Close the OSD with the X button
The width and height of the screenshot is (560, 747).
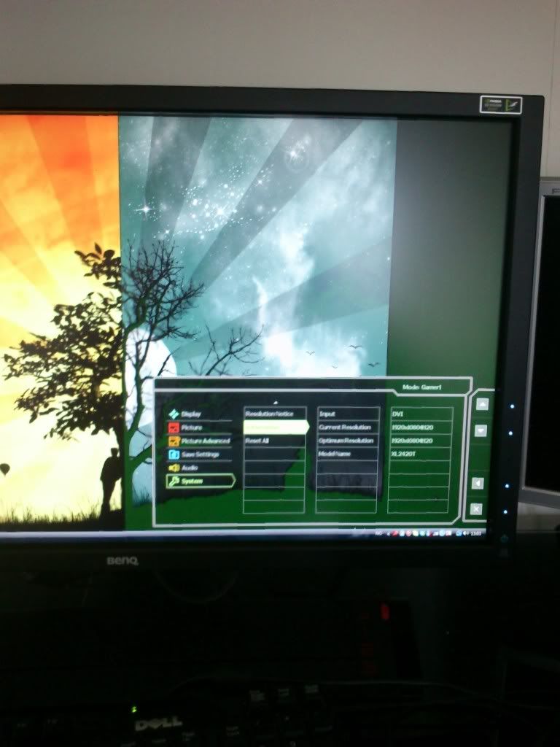click(x=476, y=508)
